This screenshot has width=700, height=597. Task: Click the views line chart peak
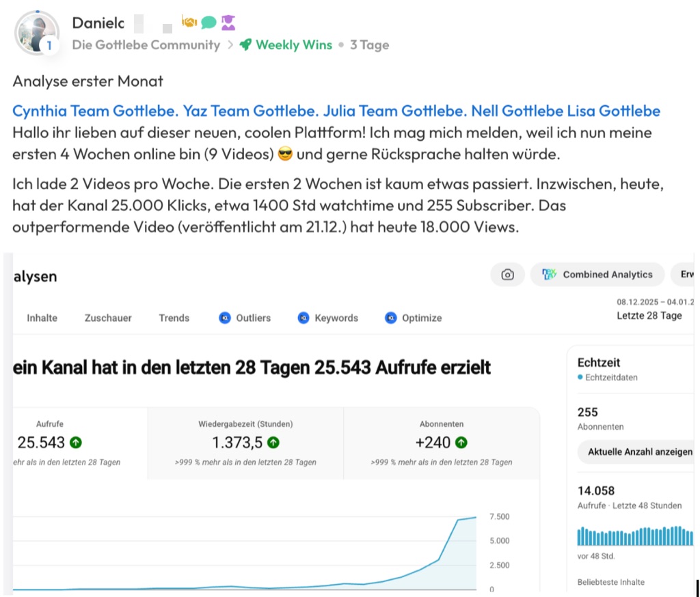(475, 518)
